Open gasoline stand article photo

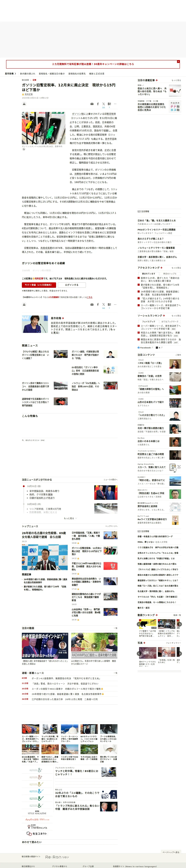[x=44, y=128]
